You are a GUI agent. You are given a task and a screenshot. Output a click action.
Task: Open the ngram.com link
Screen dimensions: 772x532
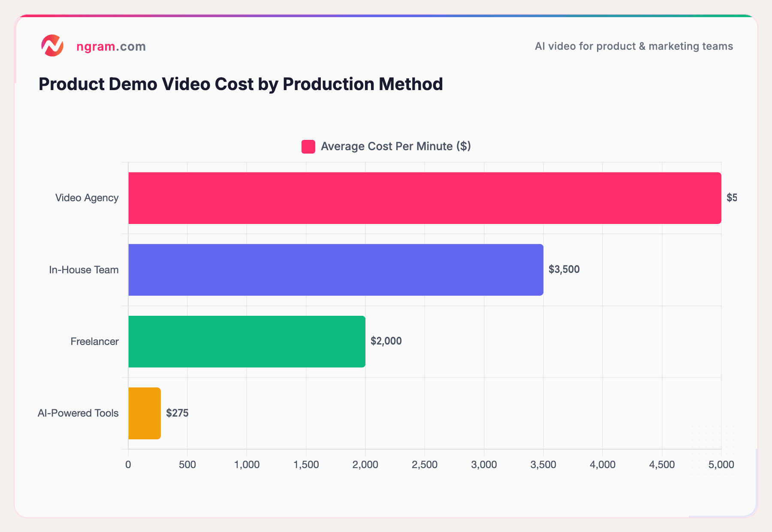coord(111,46)
